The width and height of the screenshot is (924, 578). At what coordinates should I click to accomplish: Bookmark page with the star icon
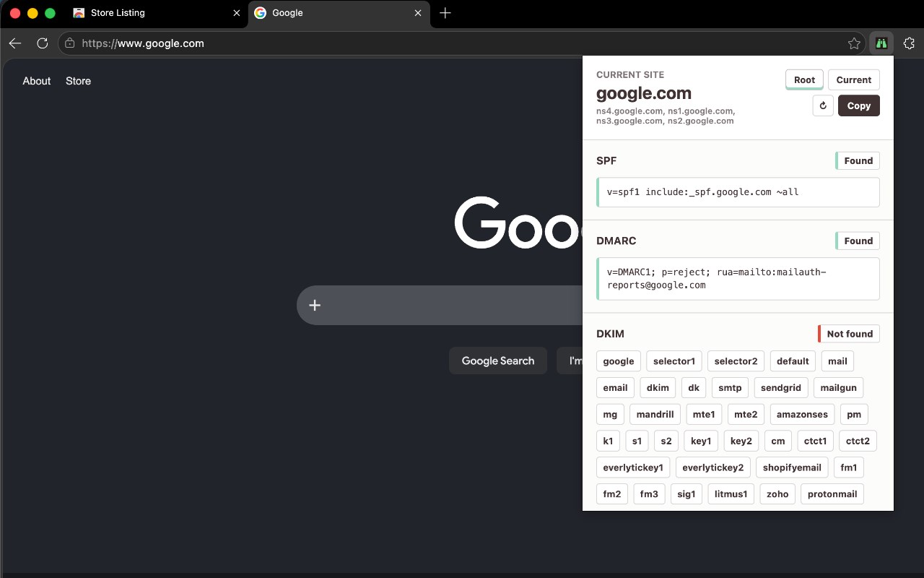(x=854, y=43)
